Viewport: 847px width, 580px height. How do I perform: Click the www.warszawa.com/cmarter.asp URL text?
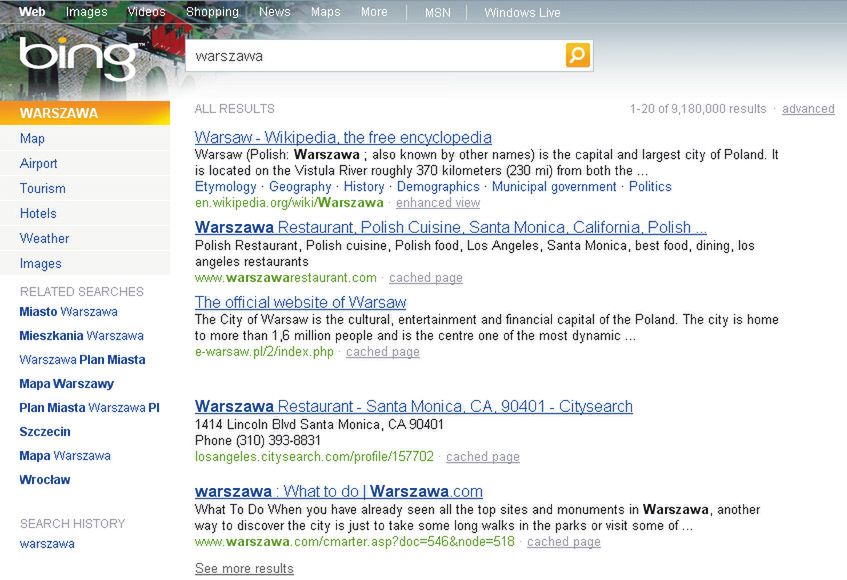point(354,542)
